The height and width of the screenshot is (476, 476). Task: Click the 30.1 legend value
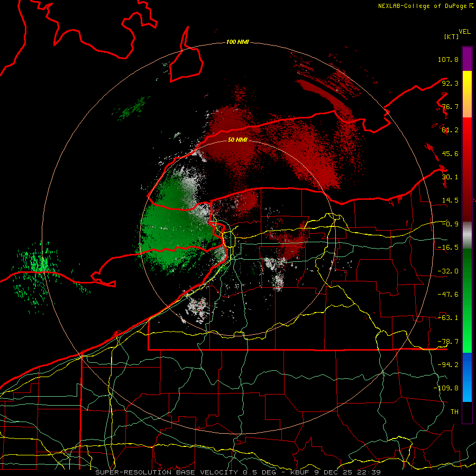pyautogui.click(x=450, y=177)
